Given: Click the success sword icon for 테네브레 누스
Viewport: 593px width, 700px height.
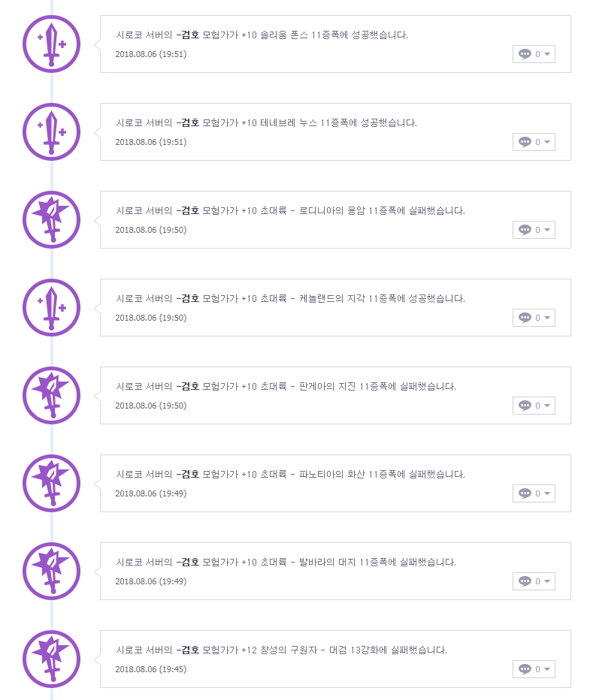Looking at the screenshot, I should coord(51,131).
